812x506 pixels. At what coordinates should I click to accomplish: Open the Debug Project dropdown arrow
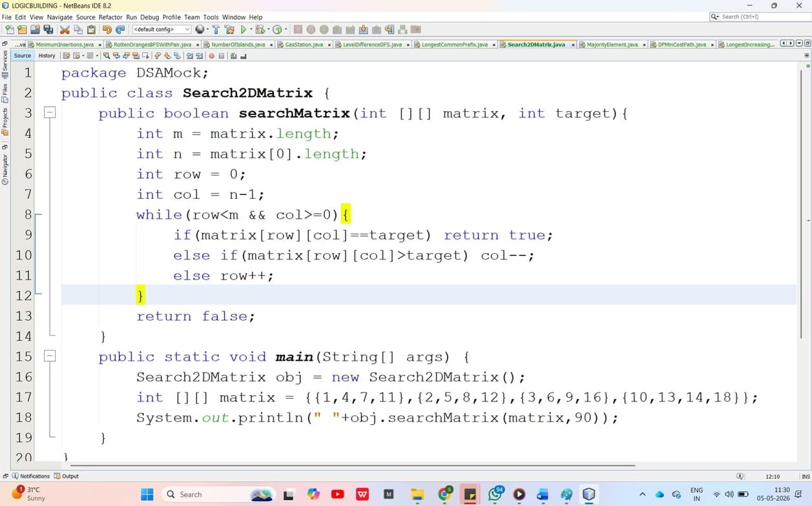tap(268, 30)
